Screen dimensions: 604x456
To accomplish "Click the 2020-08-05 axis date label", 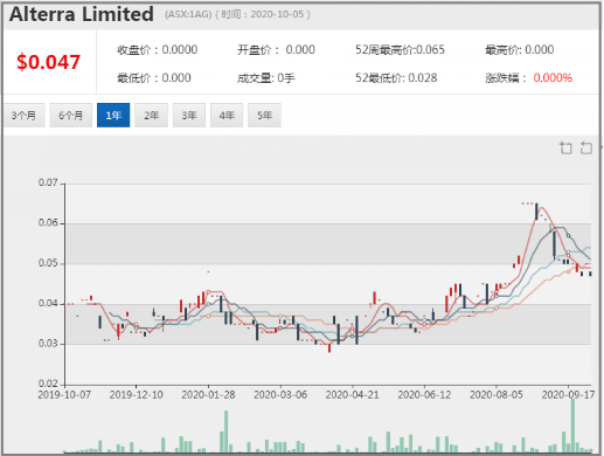I will 497,395.
